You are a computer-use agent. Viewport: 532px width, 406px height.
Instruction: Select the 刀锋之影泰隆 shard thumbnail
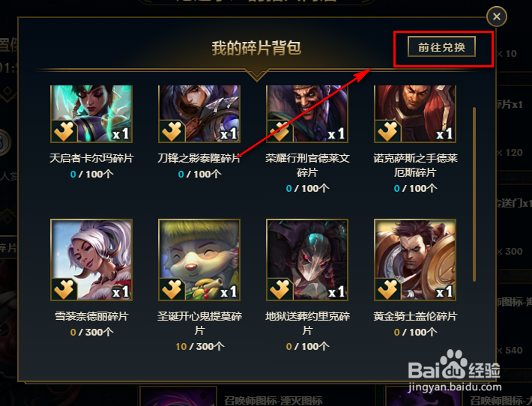199,114
